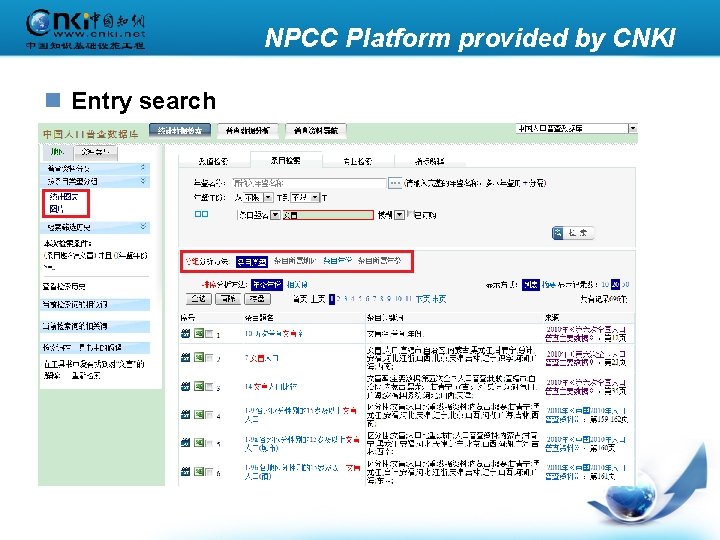Image resolution: width=720 pixels, height=540 pixels.
Task: Tick the checkbox for result row 4
Action: point(209,415)
